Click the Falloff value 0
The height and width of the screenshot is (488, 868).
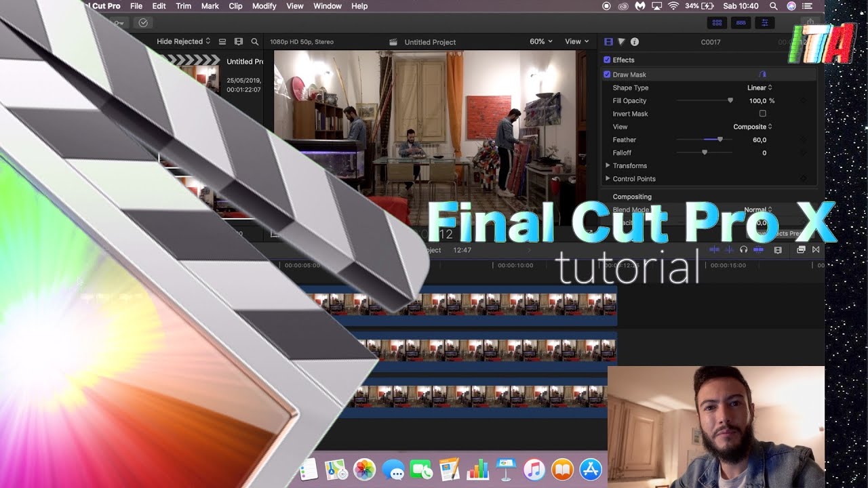[x=764, y=153]
